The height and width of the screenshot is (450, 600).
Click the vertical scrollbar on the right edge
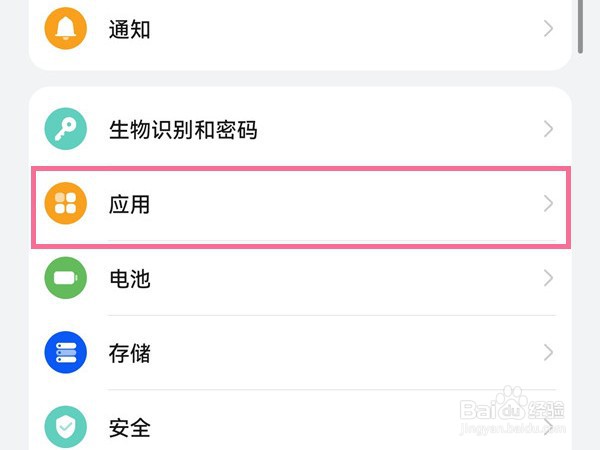583,25
